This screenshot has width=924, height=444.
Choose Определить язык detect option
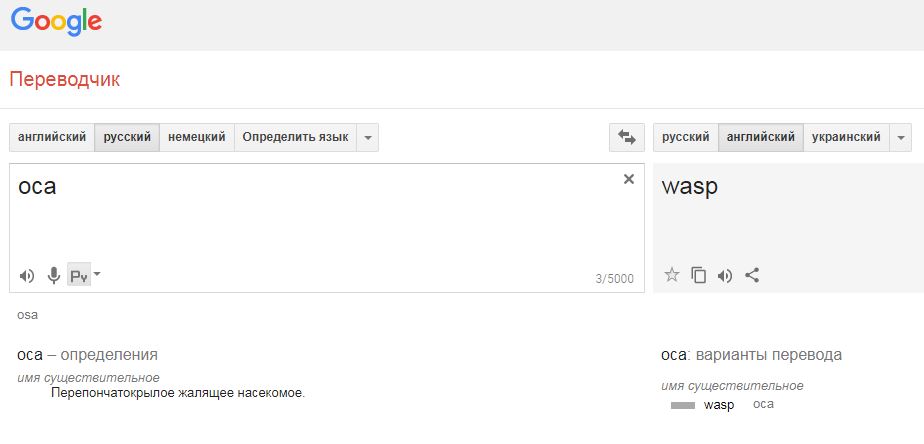(295, 137)
